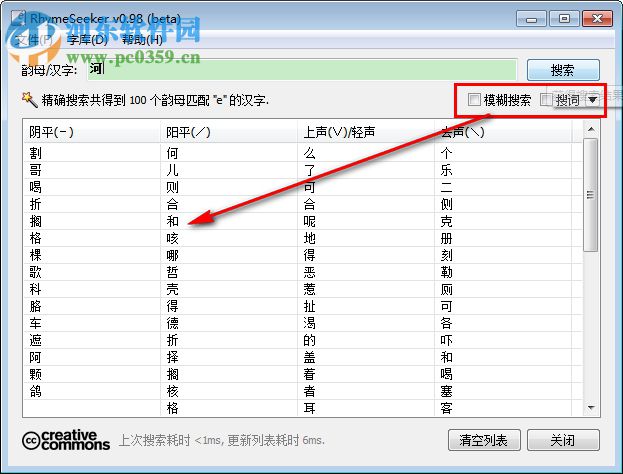
Task: Select 呢 in the 上声 column
Action: (310, 221)
